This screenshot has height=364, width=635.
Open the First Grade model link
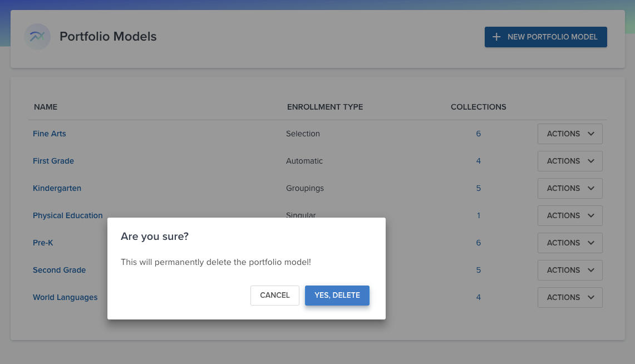pyautogui.click(x=53, y=161)
